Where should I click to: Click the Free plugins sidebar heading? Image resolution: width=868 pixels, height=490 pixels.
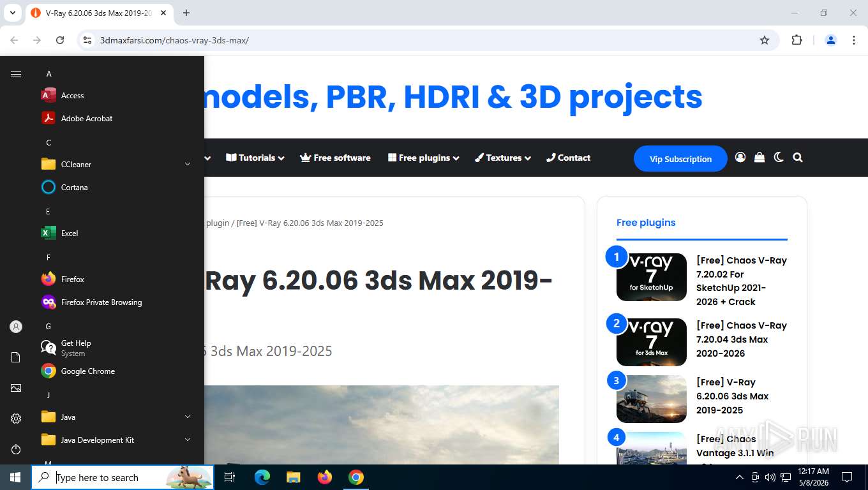[646, 223]
